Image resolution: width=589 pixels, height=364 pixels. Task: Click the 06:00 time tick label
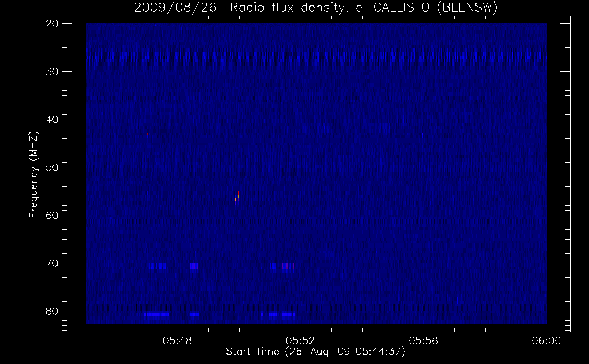coord(546,341)
